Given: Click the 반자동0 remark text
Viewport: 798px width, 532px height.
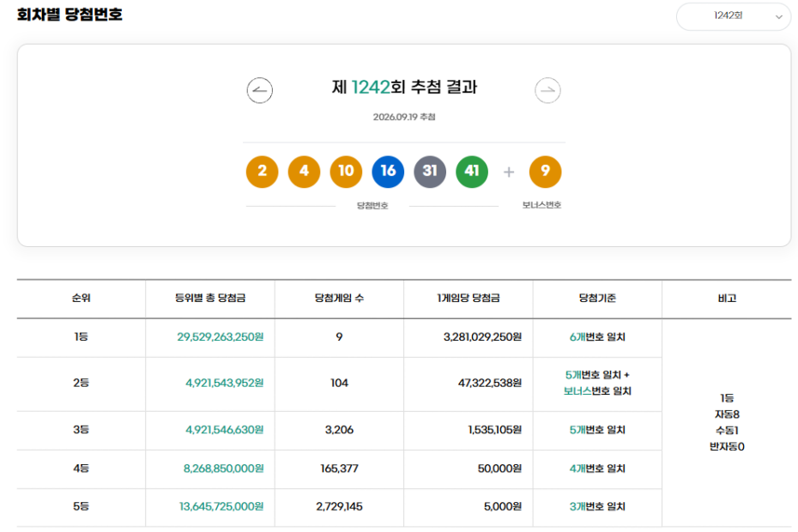Looking at the screenshot, I should click(727, 447).
